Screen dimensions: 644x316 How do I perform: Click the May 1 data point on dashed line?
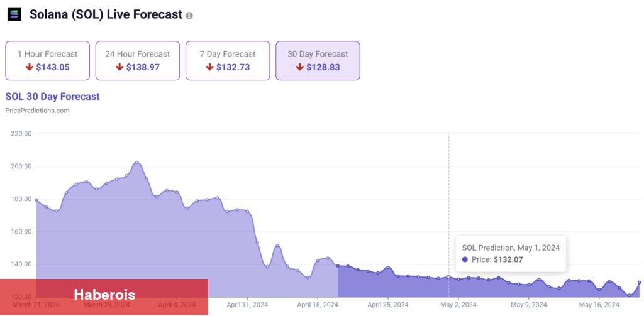448,276
